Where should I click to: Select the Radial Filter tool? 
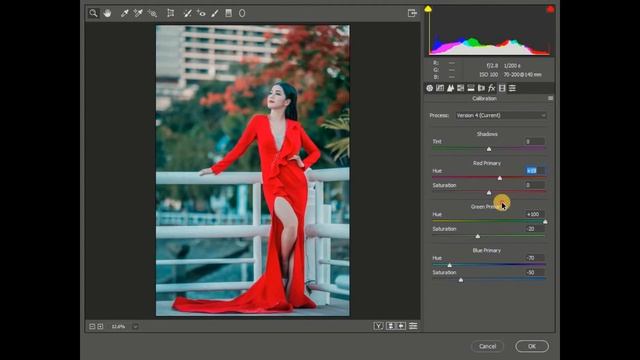[242, 13]
